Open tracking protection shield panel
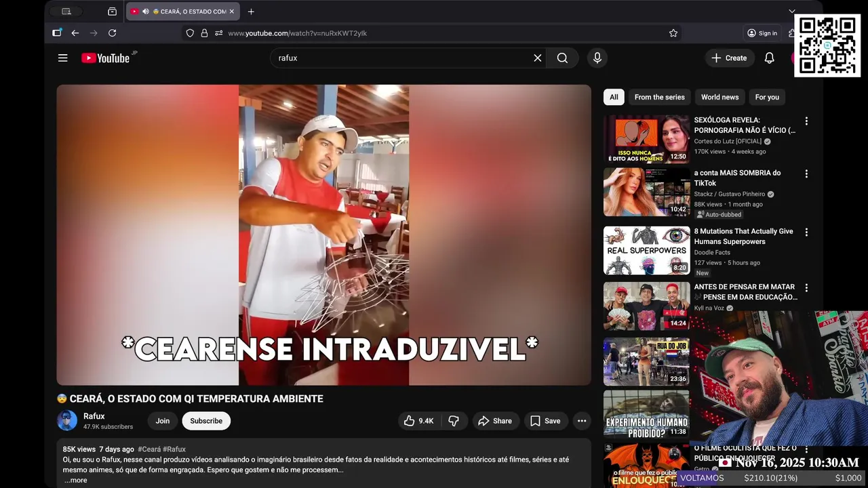 [x=190, y=33]
